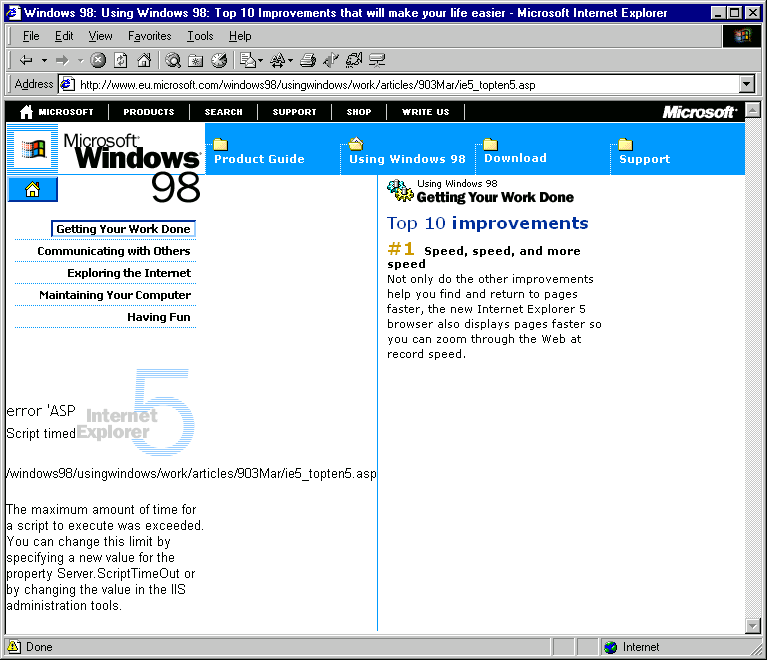Click the Top 10 improvements heading
Screen dimensions: 767x660
(487, 223)
